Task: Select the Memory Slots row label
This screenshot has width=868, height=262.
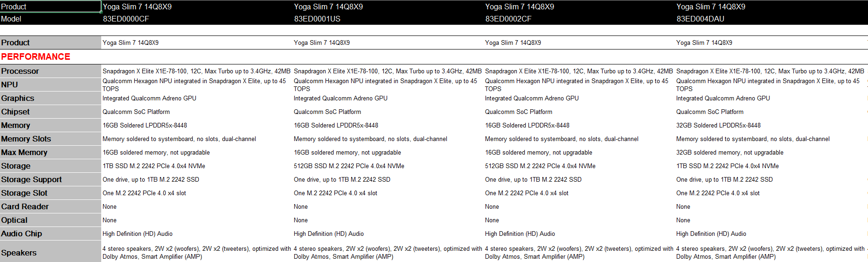Action: (x=26, y=139)
